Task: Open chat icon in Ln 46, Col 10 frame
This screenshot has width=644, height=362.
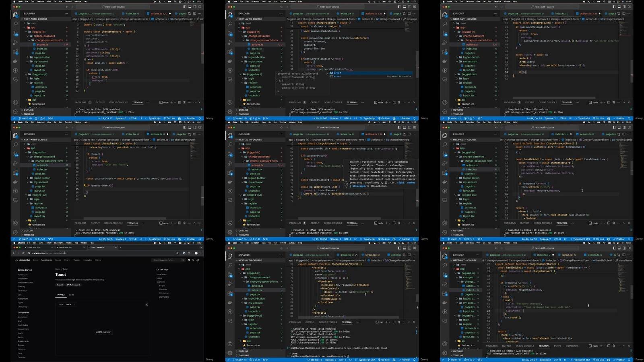Action: (x=445, y=200)
